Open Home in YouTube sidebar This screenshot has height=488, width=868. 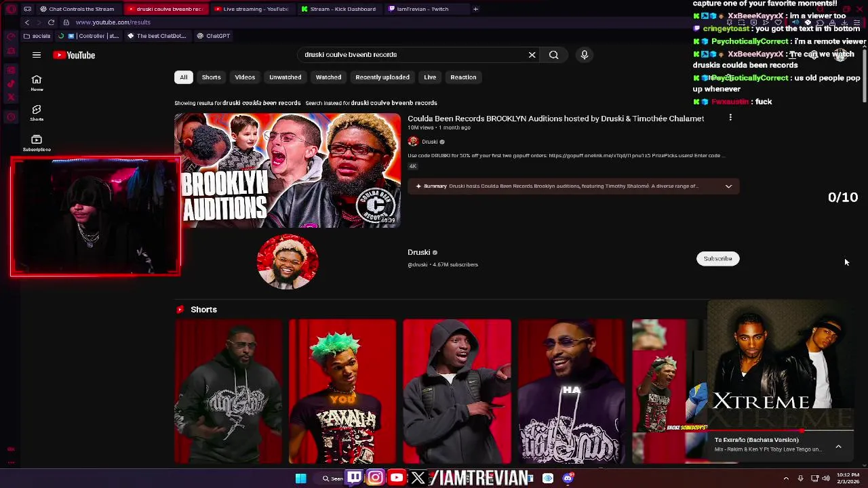(37, 83)
